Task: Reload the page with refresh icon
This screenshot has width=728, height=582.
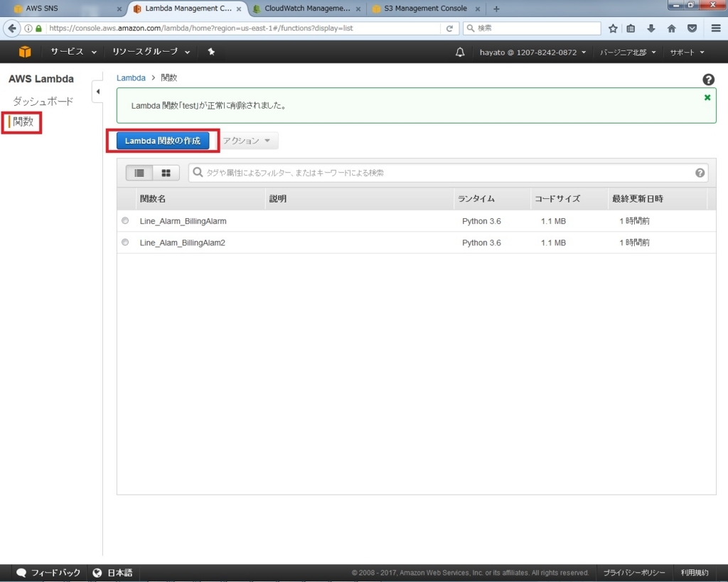Action: [449, 28]
